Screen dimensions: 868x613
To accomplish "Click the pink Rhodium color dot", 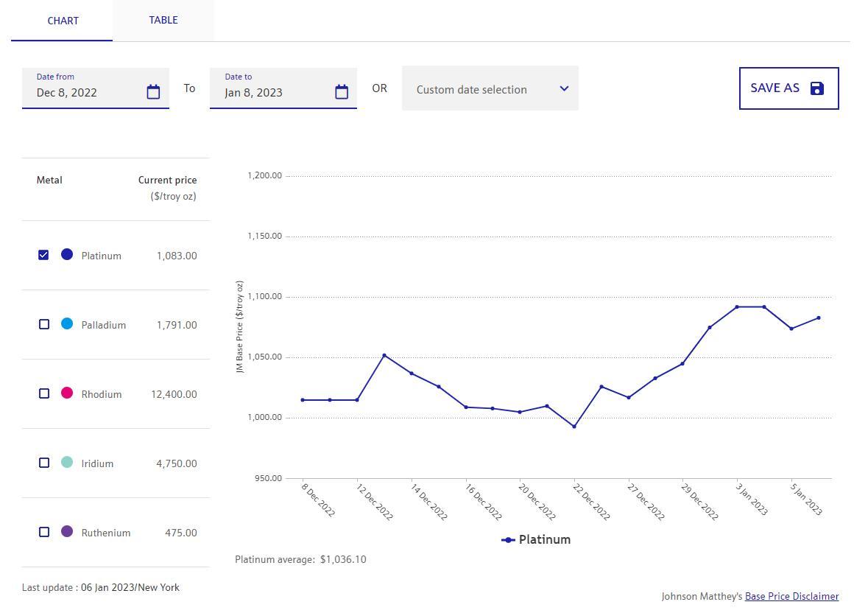I will click(67, 393).
